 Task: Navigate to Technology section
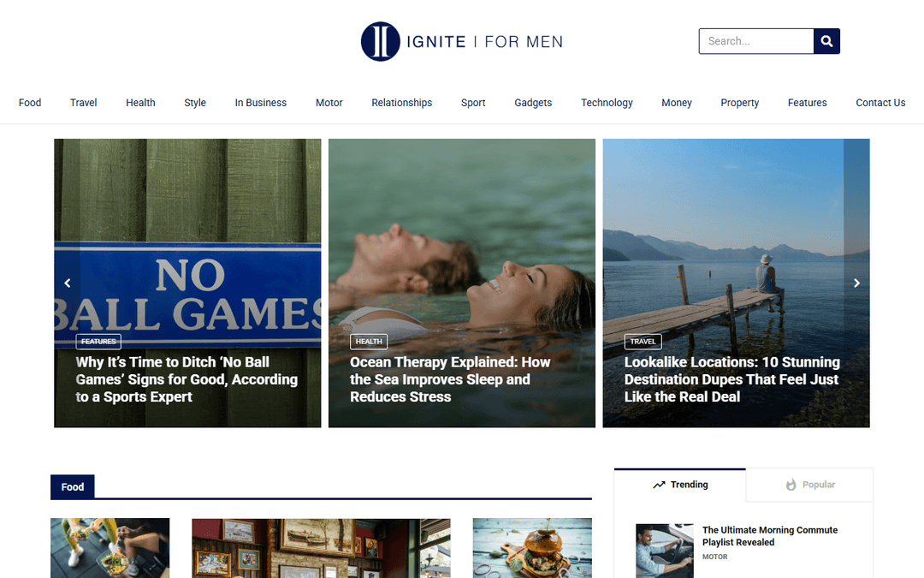(x=607, y=103)
